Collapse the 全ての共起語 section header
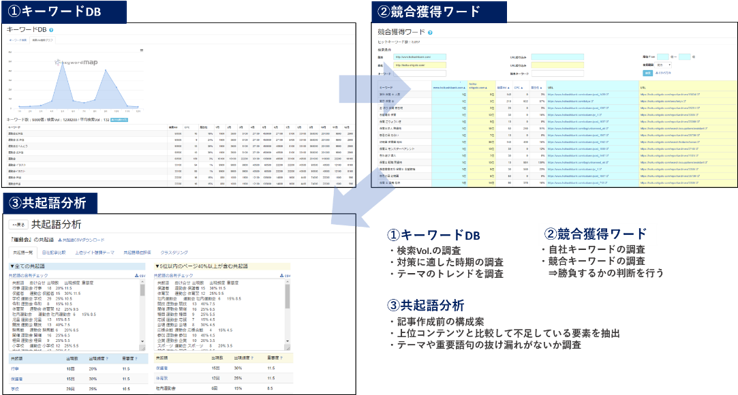The image size is (738, 395). tap(78, 266)
